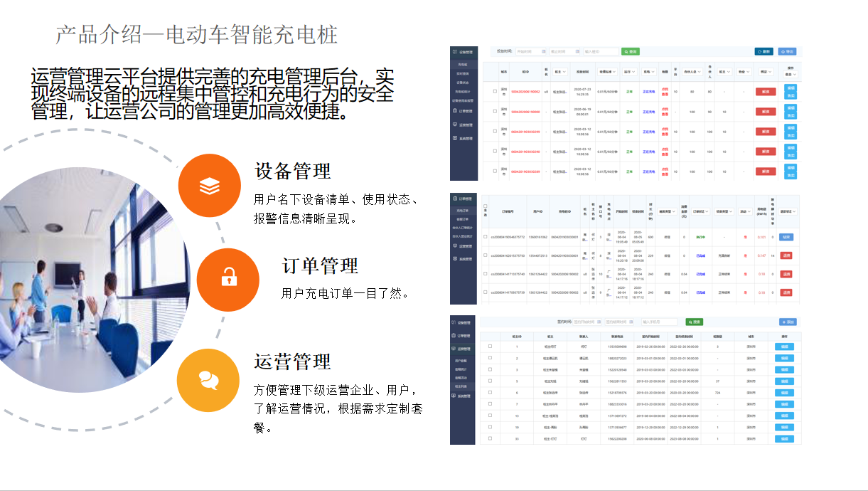
Task: Tick the checkbox for pile ID 5004202006190000
Action: pyautogui.click(x=495, y=112)
